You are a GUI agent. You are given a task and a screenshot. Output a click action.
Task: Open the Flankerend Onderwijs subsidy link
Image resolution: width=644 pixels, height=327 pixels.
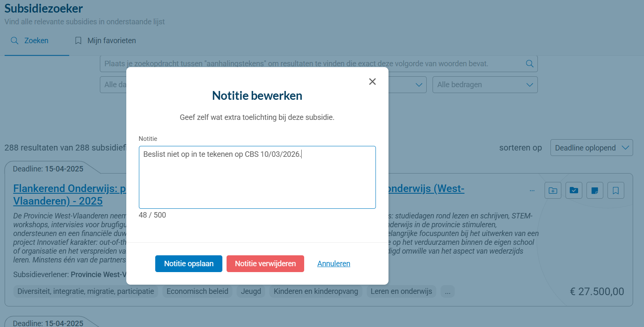[67, 188]
